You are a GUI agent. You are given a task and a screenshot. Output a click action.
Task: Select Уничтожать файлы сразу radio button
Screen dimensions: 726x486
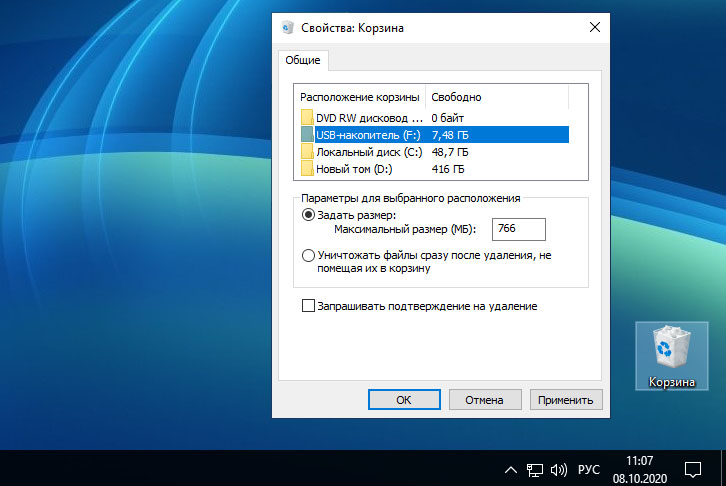[x=308, y=255]
